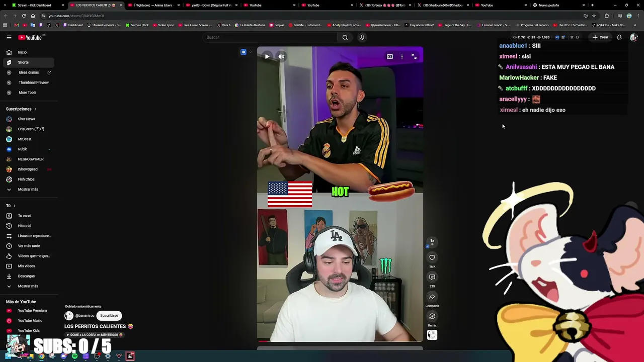Open Ideas diarias in the sidebar
The width and height of the screenshot is (644, 362).
point(29,72)
